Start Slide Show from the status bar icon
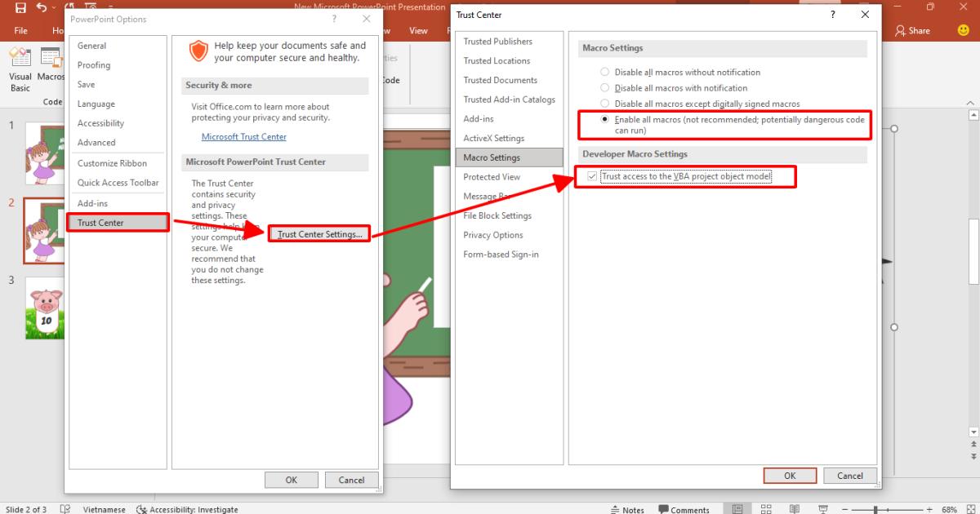Image resolution: width=980 pixels, height=514 pixels. point(822,509)
